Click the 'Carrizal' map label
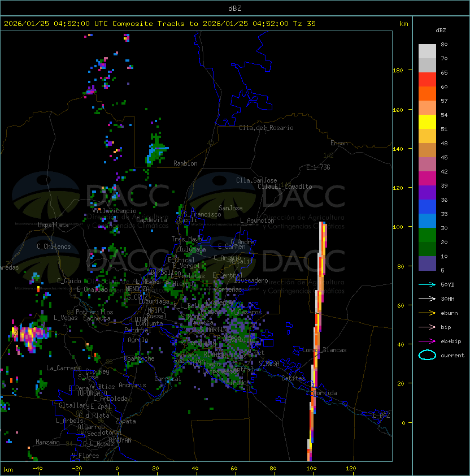 point(168,379)
